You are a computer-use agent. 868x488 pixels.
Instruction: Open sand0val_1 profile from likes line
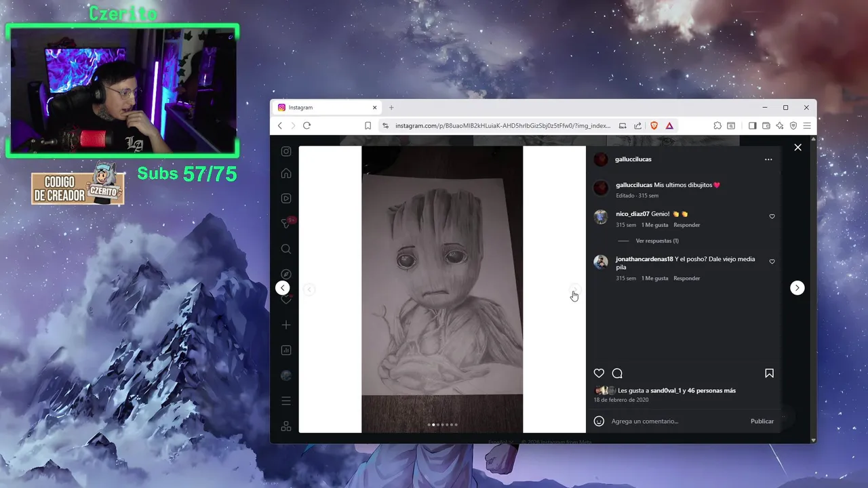(x=666, y=391)
